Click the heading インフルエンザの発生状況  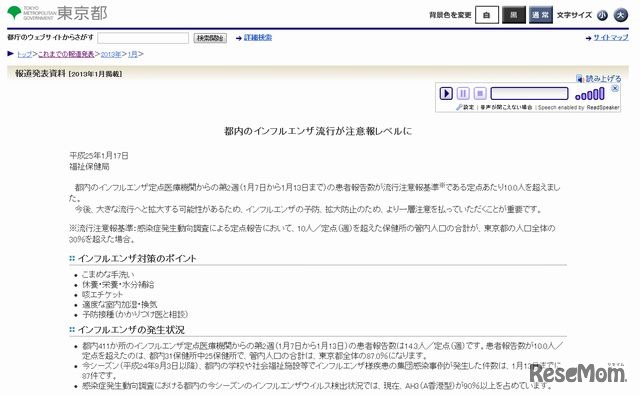tap(131, 330)
